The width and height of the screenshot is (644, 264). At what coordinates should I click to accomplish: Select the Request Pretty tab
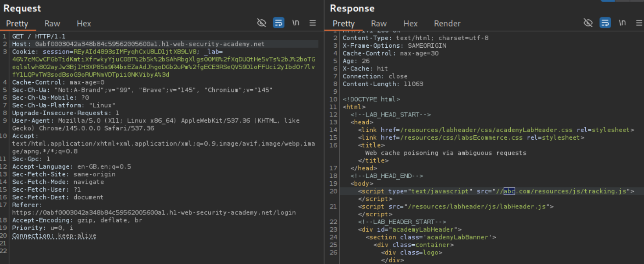(x=17, y=24)
